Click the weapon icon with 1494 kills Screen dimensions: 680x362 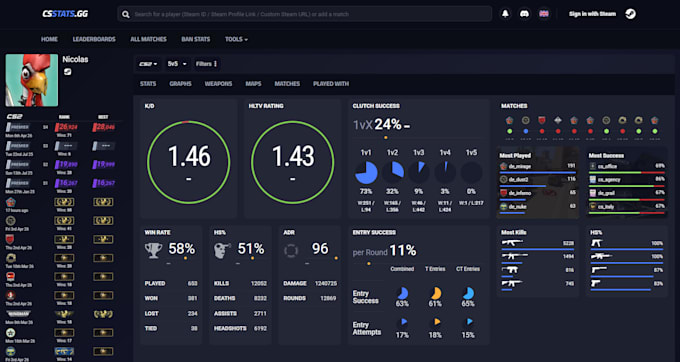514,256
